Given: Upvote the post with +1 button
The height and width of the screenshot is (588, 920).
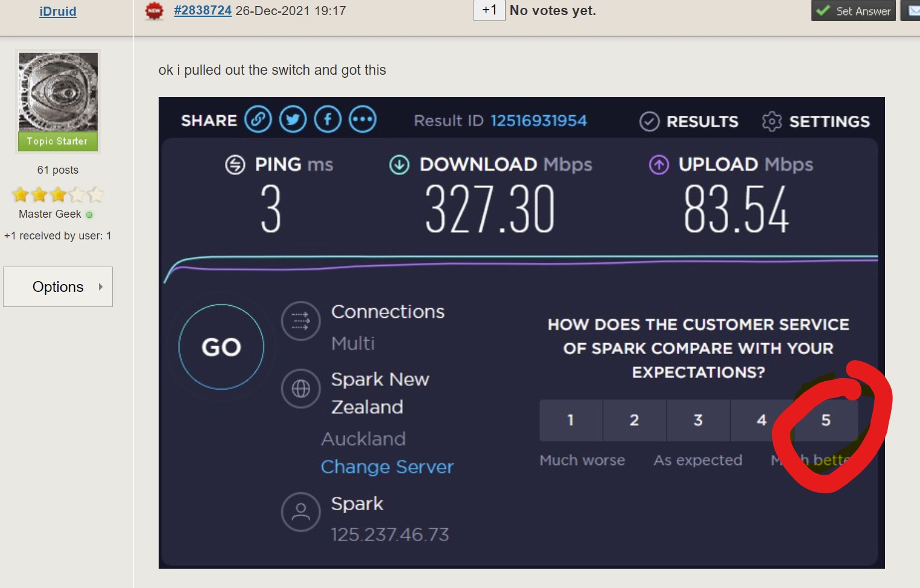Looking at the screenshot, I should (489, 10).
